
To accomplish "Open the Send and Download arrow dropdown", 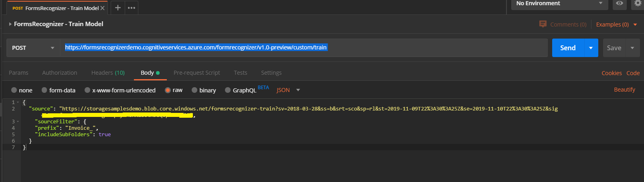I will (591, 48).
